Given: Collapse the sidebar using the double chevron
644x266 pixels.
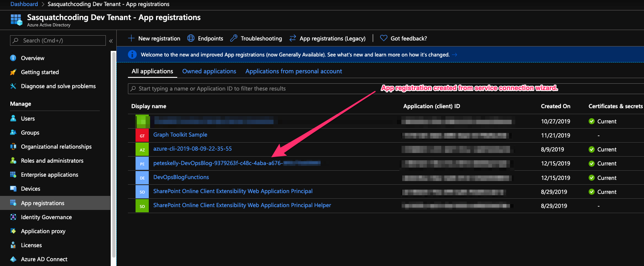Looking at the screenshot, I should [x=111, y=40].
